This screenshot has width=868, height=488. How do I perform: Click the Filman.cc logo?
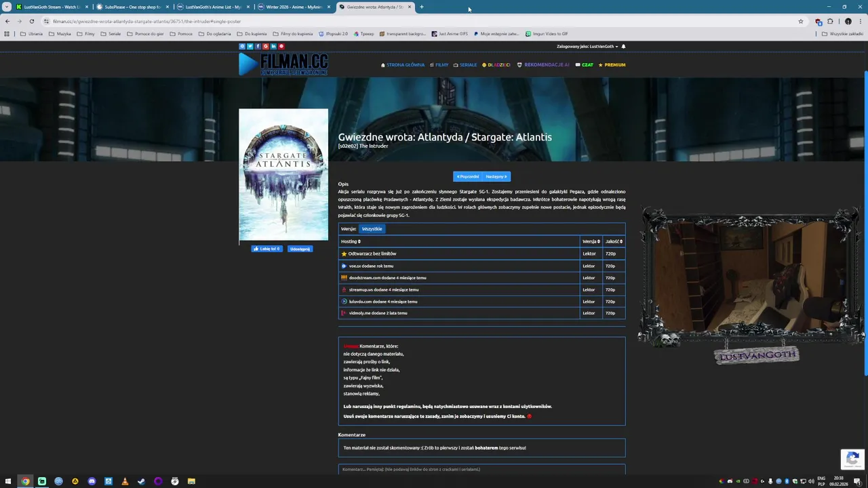pyautogui.click(x=283, y=64)
